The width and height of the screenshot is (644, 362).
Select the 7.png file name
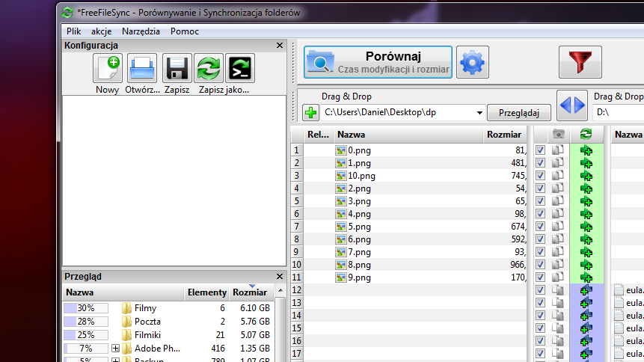point(359,252)
